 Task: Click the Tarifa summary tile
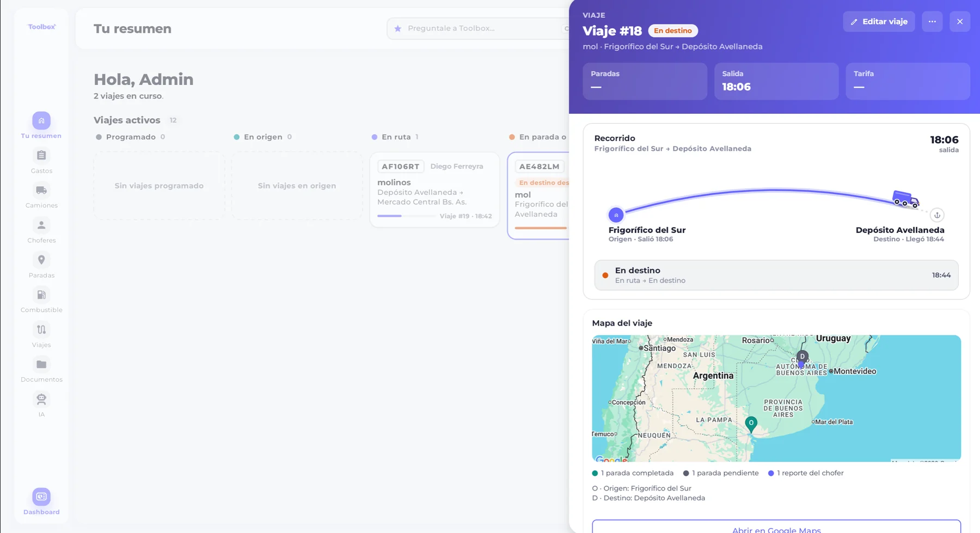click(x=908, y=81)
